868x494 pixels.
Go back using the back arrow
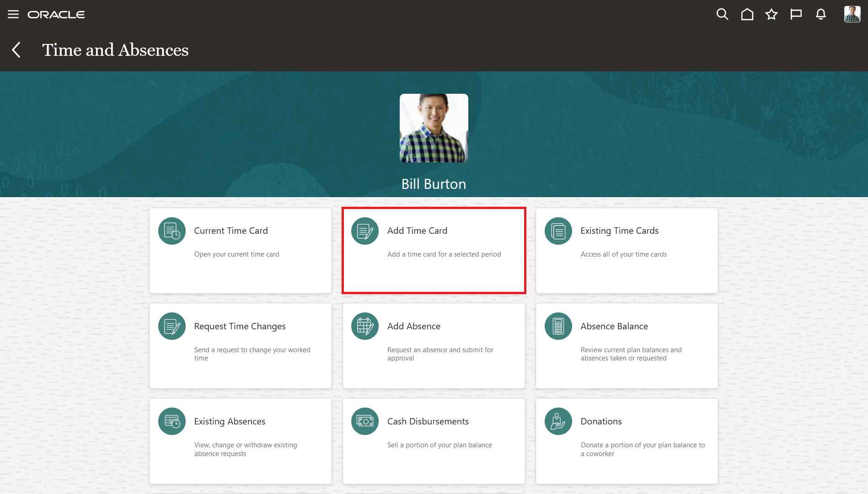point(16,50)
